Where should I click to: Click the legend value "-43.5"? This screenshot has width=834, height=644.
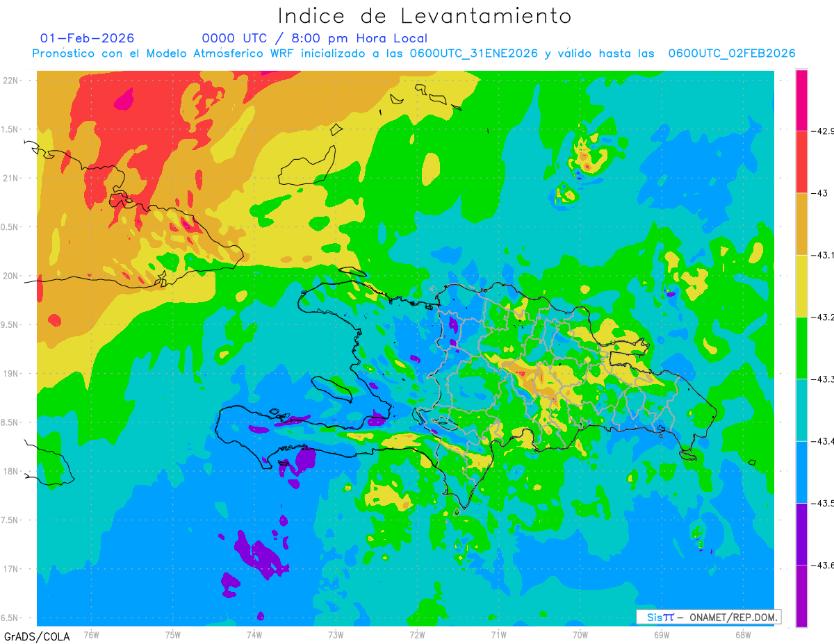pos(823,503)
